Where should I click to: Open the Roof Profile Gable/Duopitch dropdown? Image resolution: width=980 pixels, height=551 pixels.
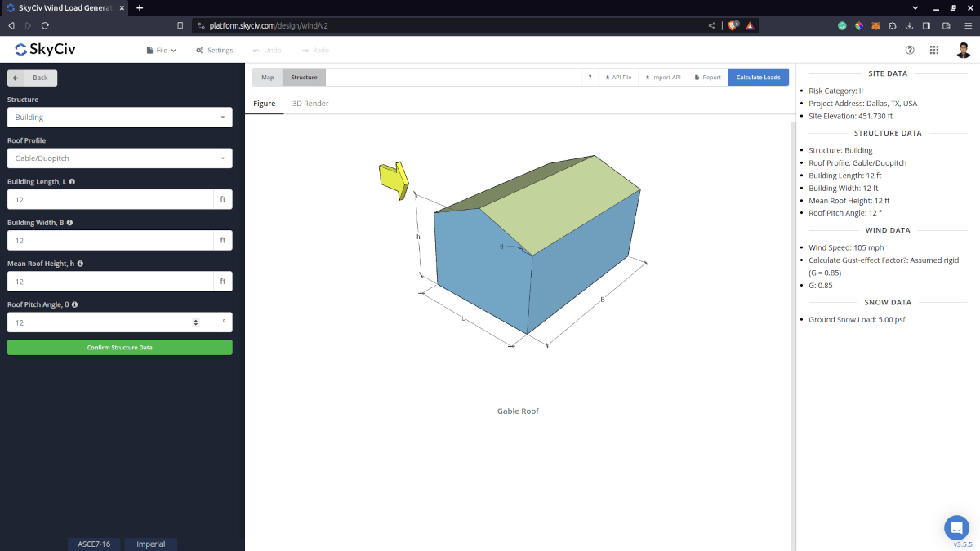pyautogui.click(x=119, y=158)
